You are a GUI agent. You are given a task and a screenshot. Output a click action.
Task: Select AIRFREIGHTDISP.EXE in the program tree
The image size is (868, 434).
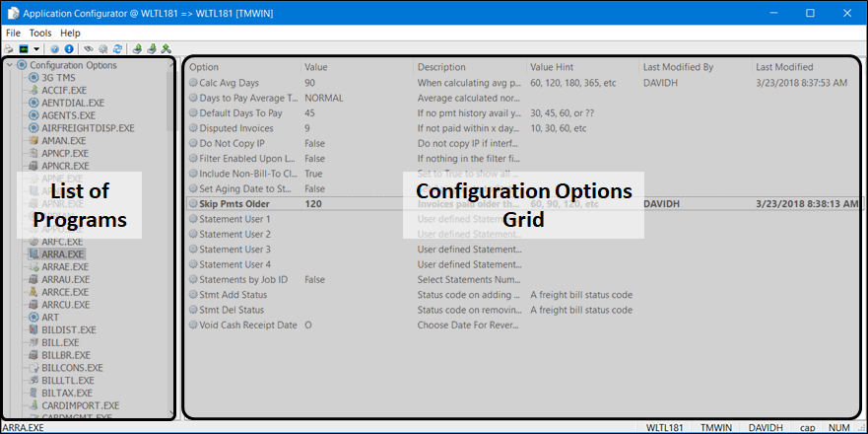(x=88, y=128)
